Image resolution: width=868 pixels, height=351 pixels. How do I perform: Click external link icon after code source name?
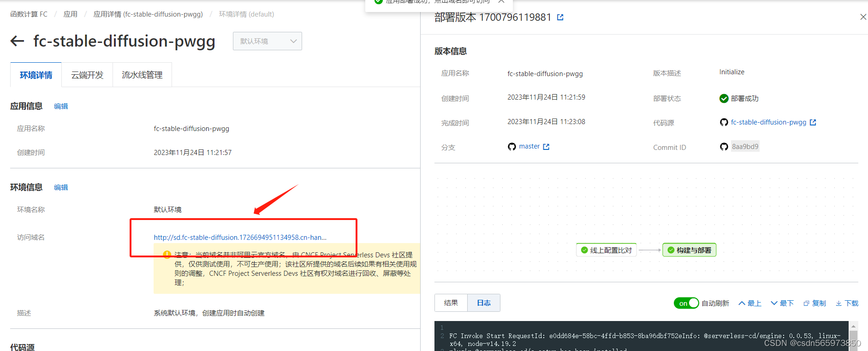[x=813, y=122]
